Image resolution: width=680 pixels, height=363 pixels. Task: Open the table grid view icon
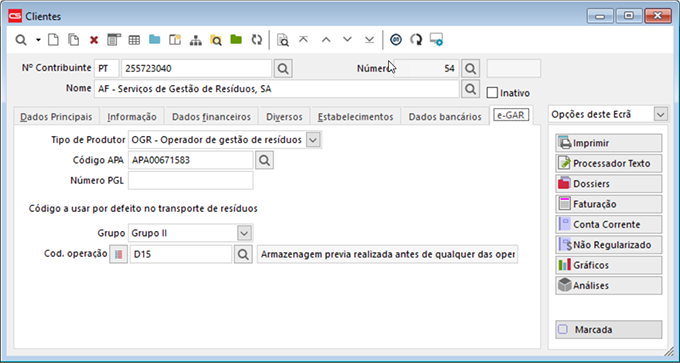134,40
